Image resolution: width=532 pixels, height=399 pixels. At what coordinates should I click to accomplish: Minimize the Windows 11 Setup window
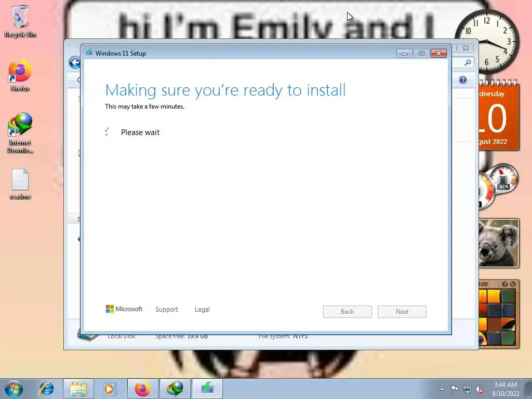click(x=404, y=54)
